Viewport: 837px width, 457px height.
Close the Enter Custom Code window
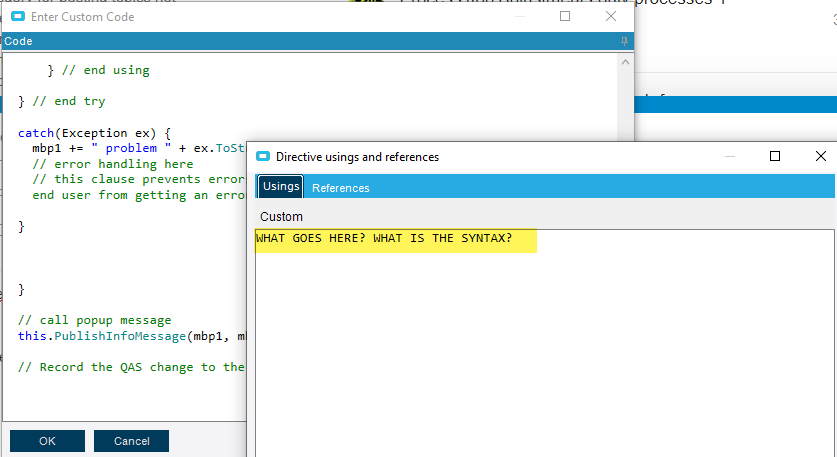(x=611, y=16)
